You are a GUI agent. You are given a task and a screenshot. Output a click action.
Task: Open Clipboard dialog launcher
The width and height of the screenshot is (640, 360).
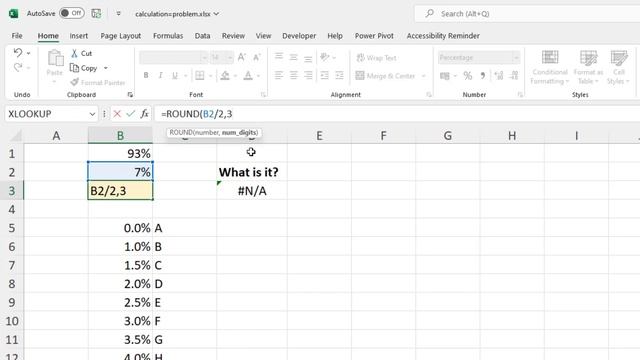point(130,95)
